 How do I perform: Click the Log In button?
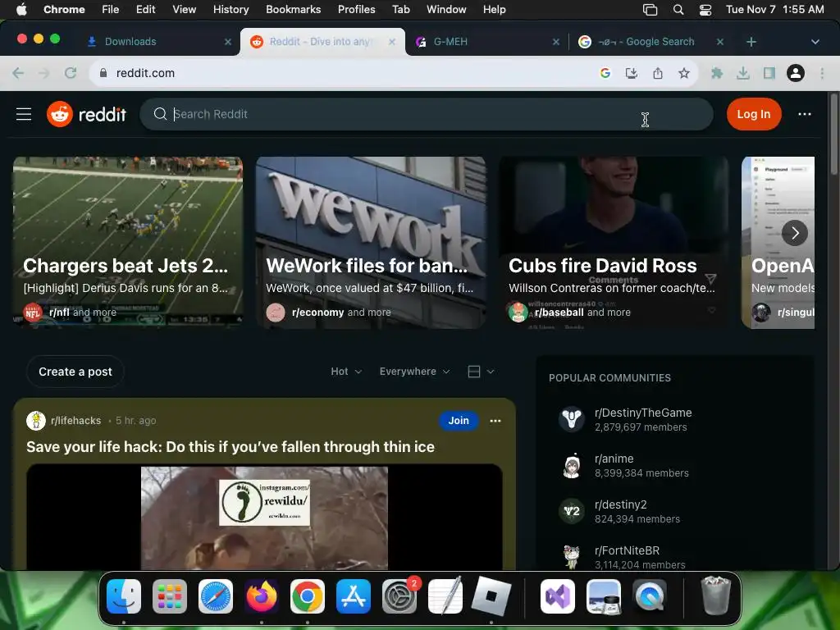tap(753, 114)
